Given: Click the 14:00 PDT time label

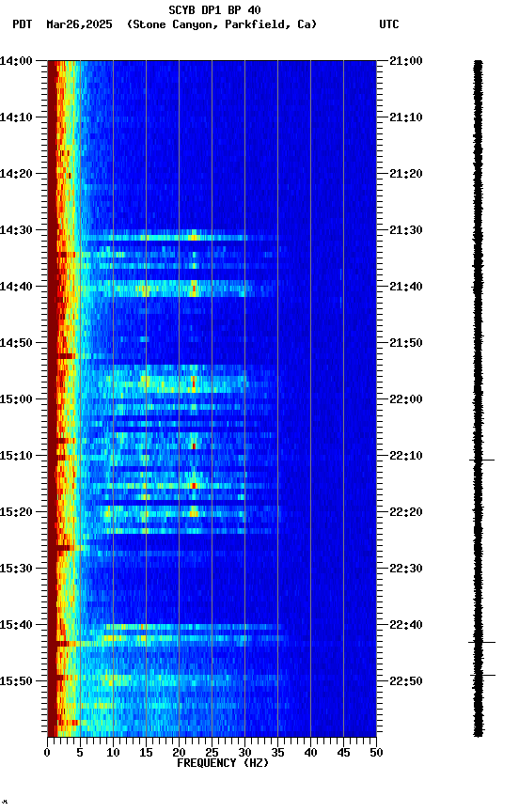Looking at the screenshot, I should pos(16,61).
